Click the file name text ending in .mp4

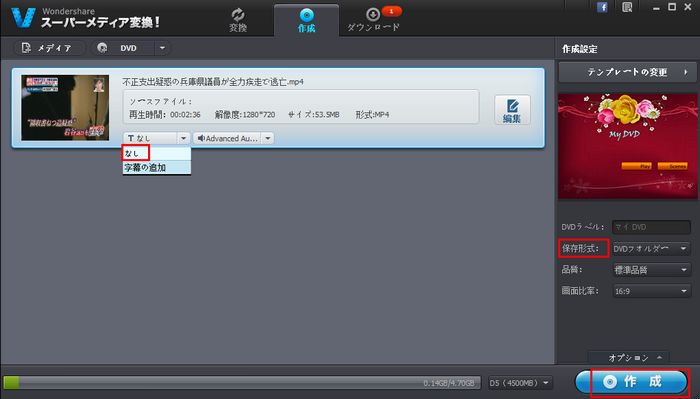213,82
